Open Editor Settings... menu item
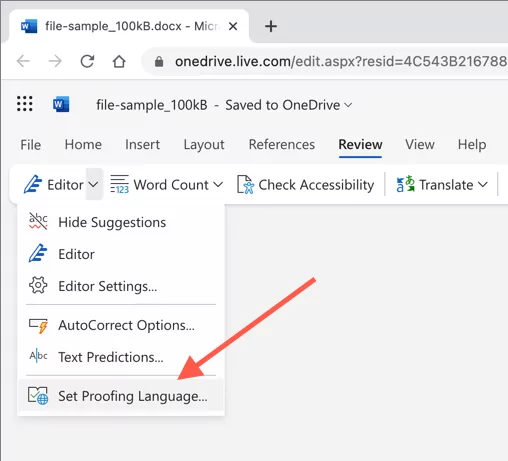 click(x=121, y=286)
